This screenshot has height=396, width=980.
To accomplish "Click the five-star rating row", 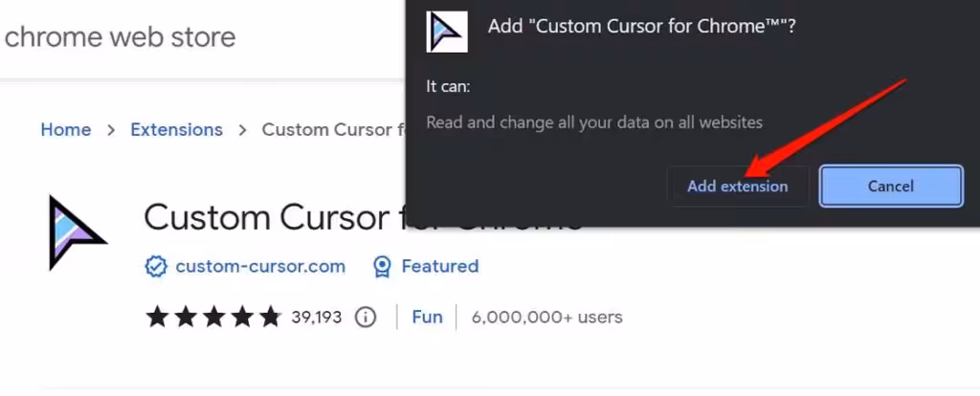I will (213, 318).
